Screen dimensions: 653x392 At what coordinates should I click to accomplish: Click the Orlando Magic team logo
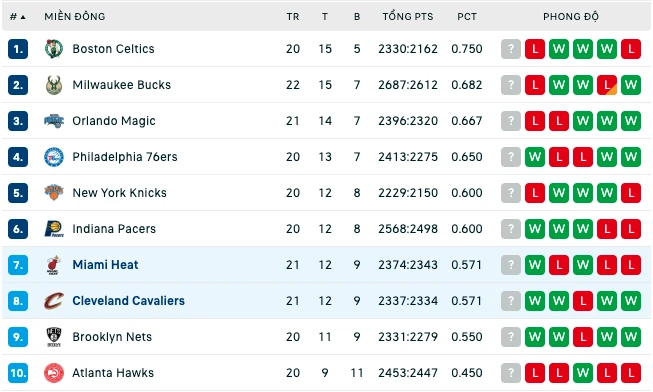(54, 121)
